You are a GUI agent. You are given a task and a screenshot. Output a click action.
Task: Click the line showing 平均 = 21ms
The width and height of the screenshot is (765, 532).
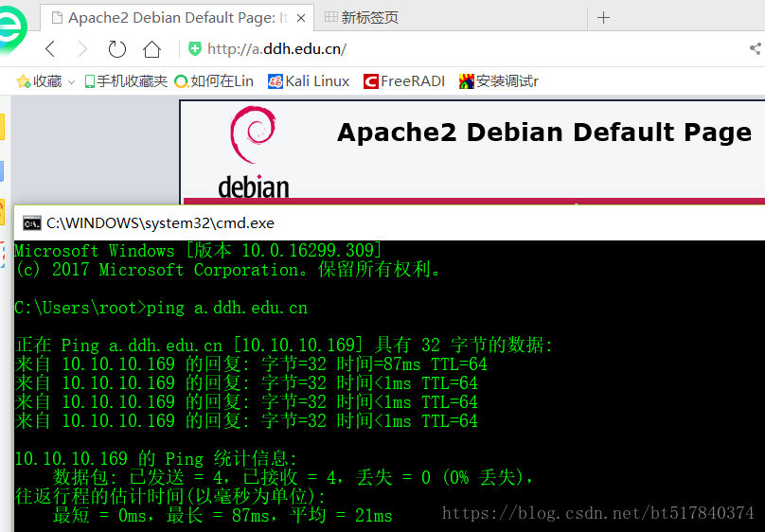pos(222,515)
